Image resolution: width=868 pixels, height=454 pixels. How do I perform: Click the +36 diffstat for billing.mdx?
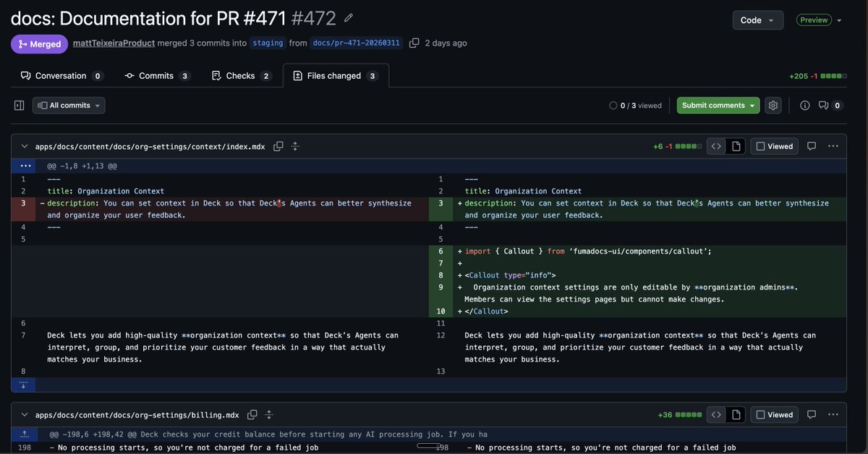tap(679, 415)
